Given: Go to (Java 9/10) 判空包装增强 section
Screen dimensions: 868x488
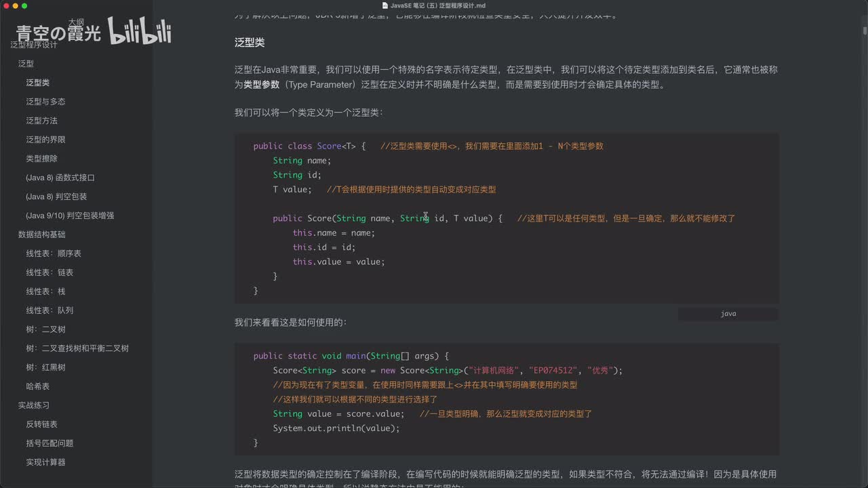Looking at the screenshot, I should tap(70, 216).
